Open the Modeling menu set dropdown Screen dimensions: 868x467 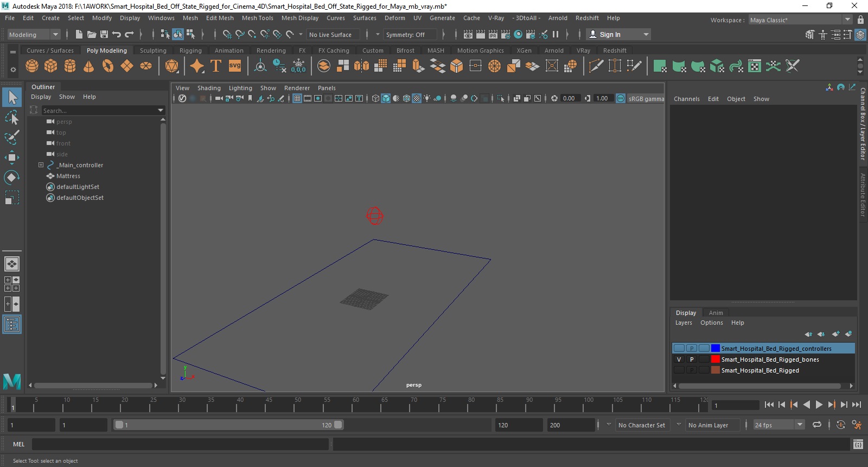click(x=34, y=34)
